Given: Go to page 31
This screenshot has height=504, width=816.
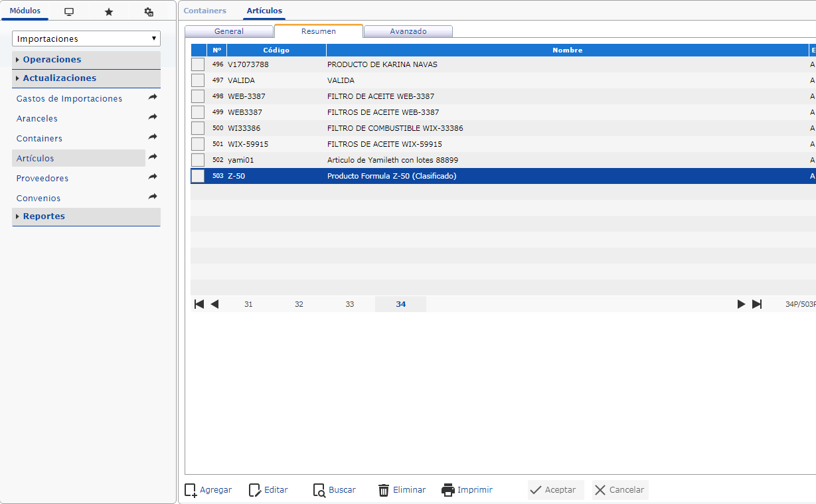Looking at the screenshot, I should click(248, 304).
